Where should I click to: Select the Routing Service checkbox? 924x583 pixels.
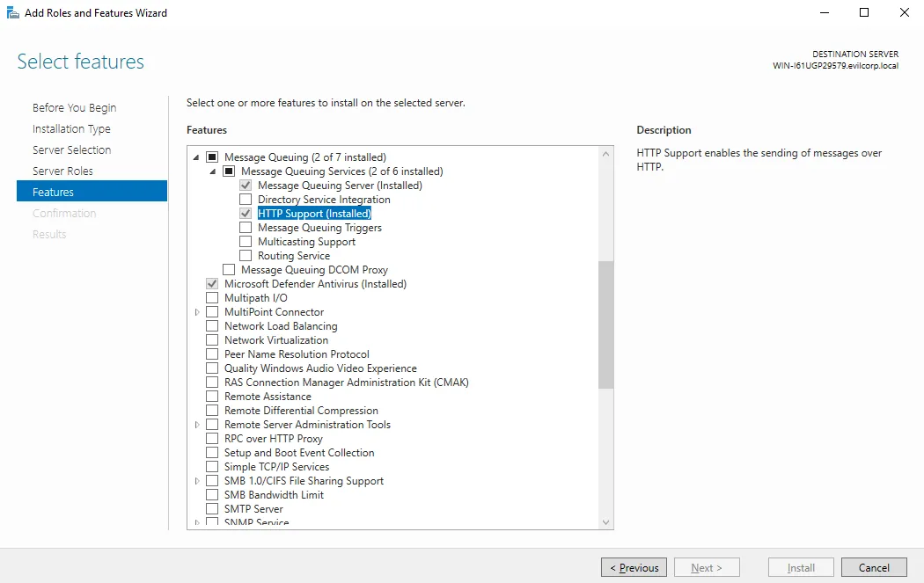(x=246, y=256)
